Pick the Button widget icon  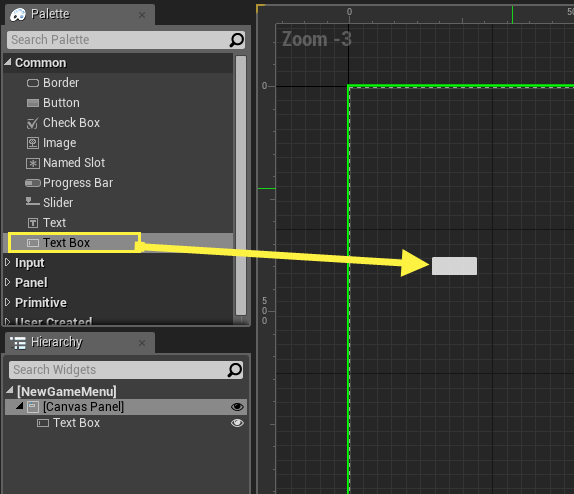[33, 103]
